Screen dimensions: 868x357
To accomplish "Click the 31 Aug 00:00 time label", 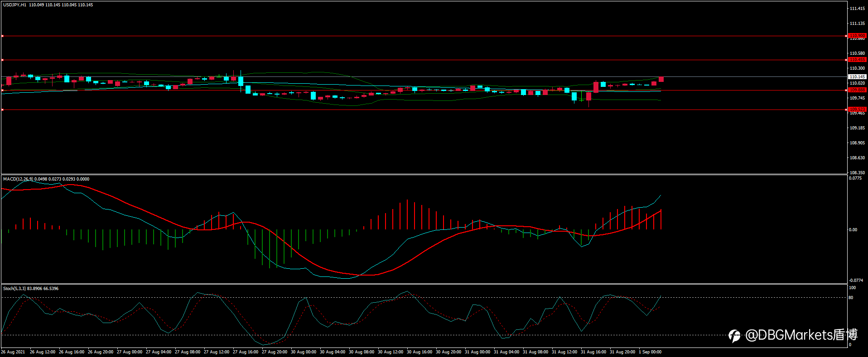I will click(477, 352).
